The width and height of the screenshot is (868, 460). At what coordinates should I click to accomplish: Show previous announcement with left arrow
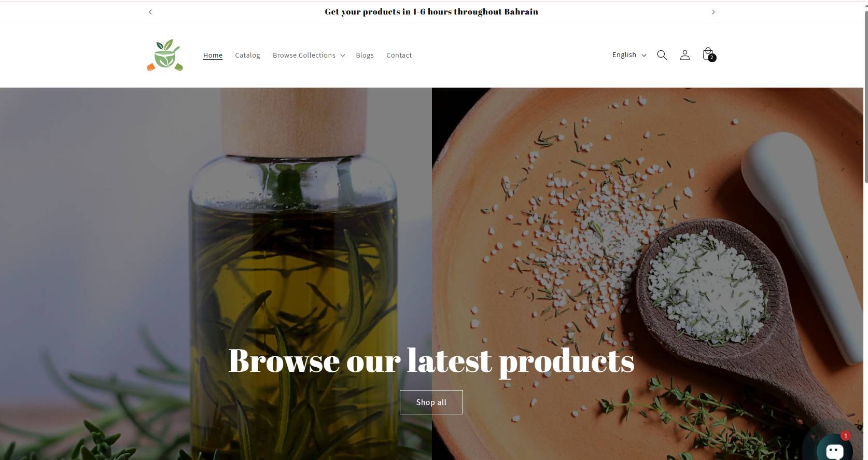pos(150,12)
